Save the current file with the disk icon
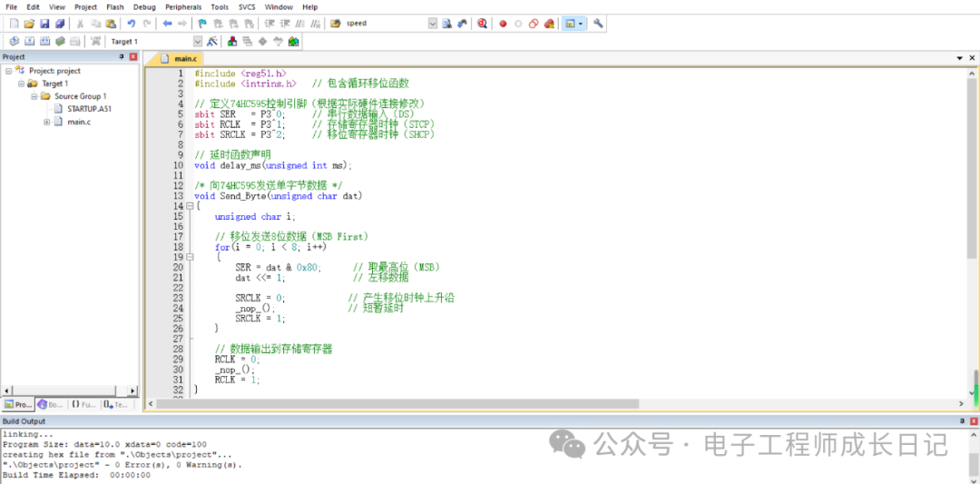 pos(44,24)
